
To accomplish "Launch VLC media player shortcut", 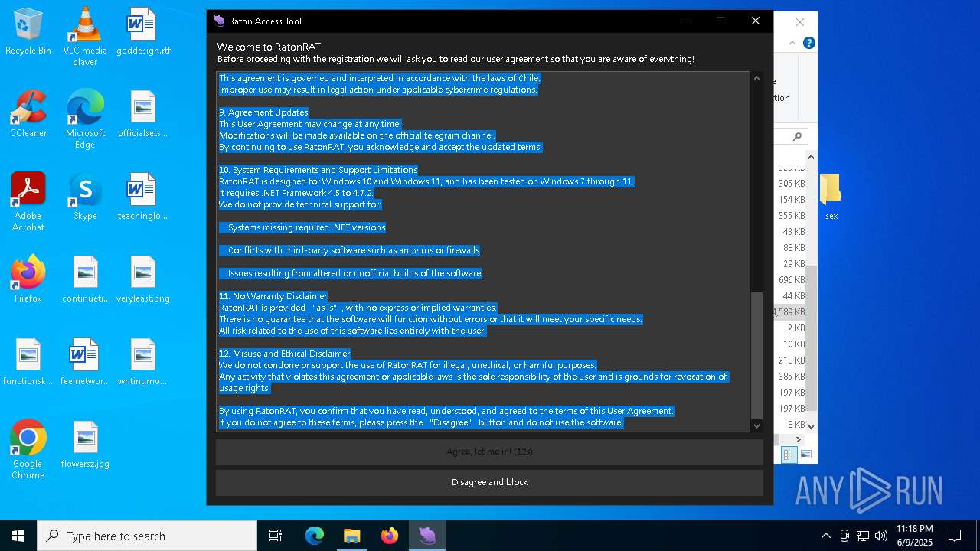I will [x=85, y=37].
